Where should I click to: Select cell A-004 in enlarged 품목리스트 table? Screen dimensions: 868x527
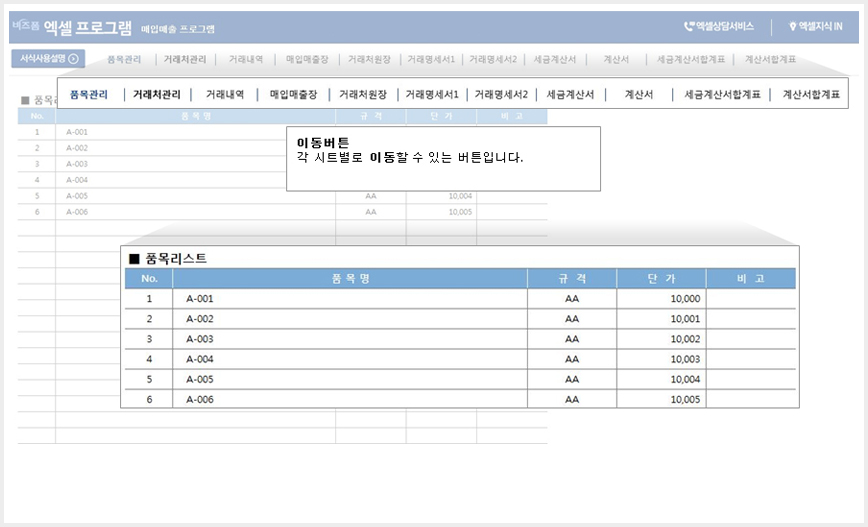pyautogui.click(x=350, y=359)
